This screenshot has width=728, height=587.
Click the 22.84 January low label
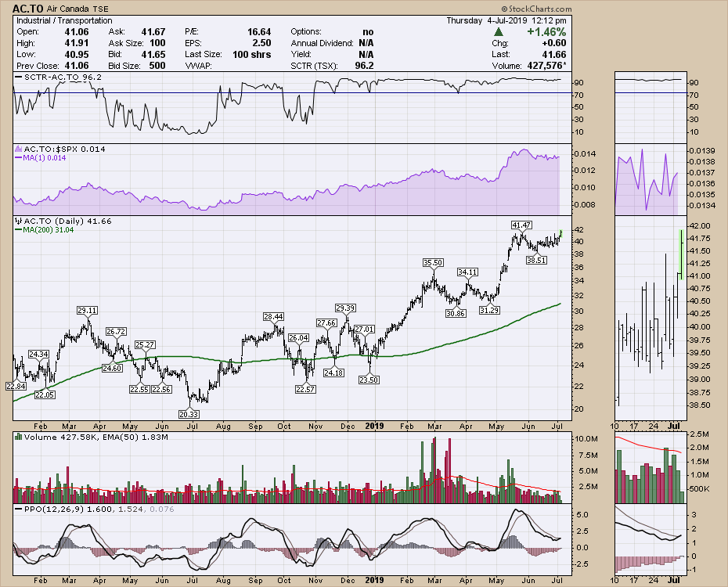pos(16,386)
